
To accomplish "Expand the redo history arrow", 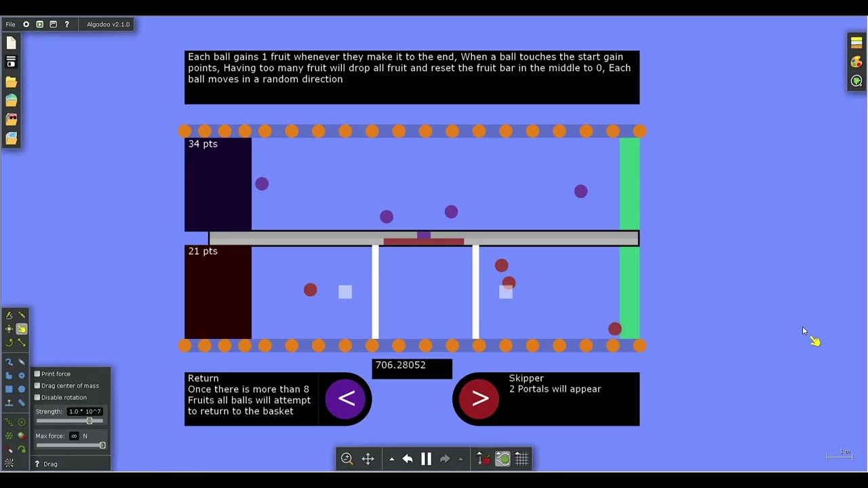I will point(460,460).
